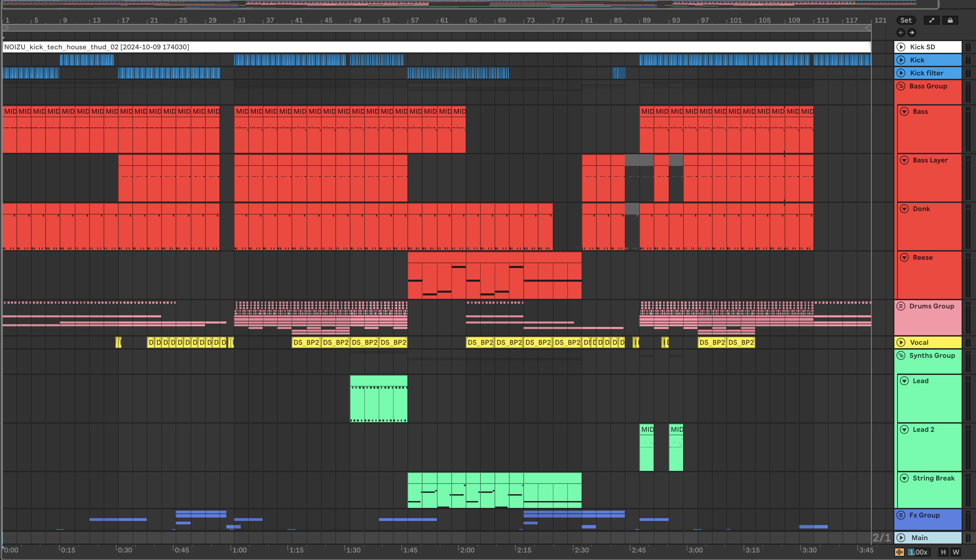
Task: Unfold the Kick SD track
Action: (901, 47)
